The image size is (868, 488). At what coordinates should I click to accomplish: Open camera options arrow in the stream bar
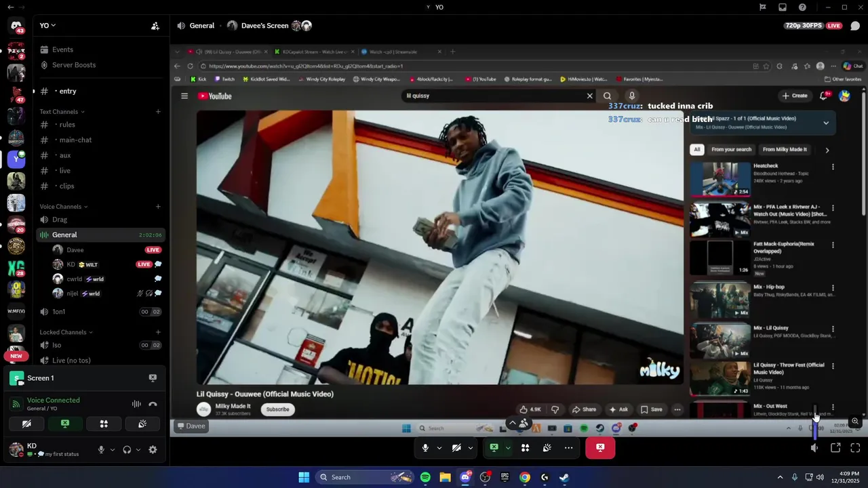click(x=471, y=448)
